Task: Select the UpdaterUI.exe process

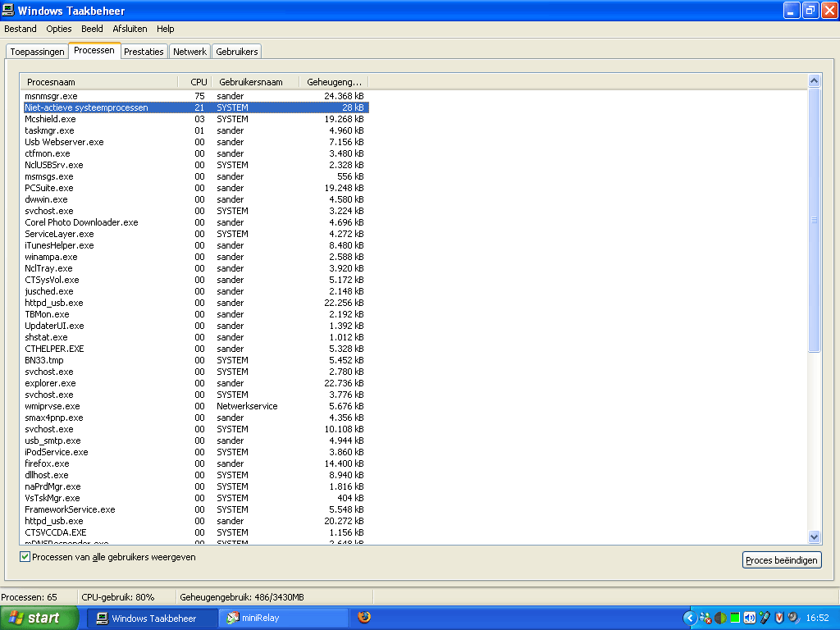Action: 196,326
